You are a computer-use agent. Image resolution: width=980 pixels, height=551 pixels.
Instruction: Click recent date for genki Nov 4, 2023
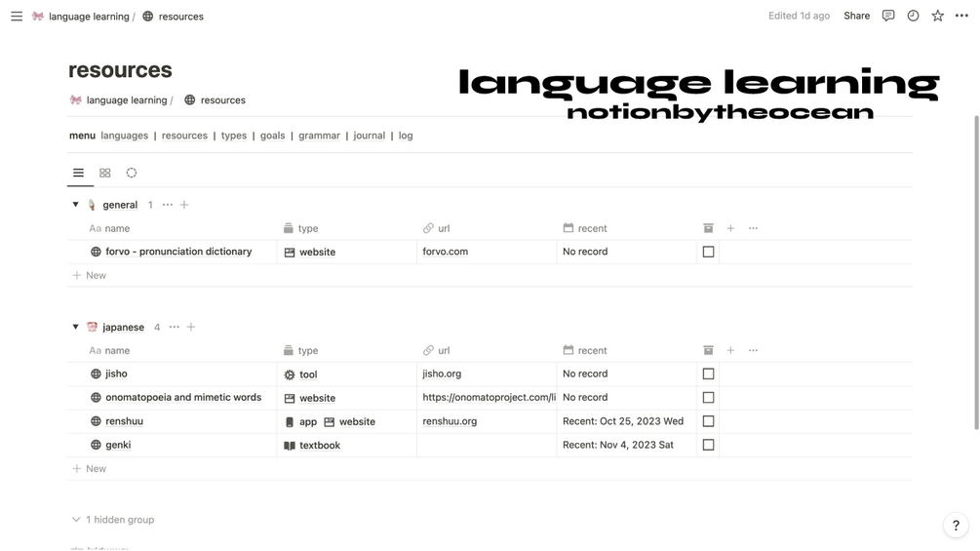click(618, 445)
